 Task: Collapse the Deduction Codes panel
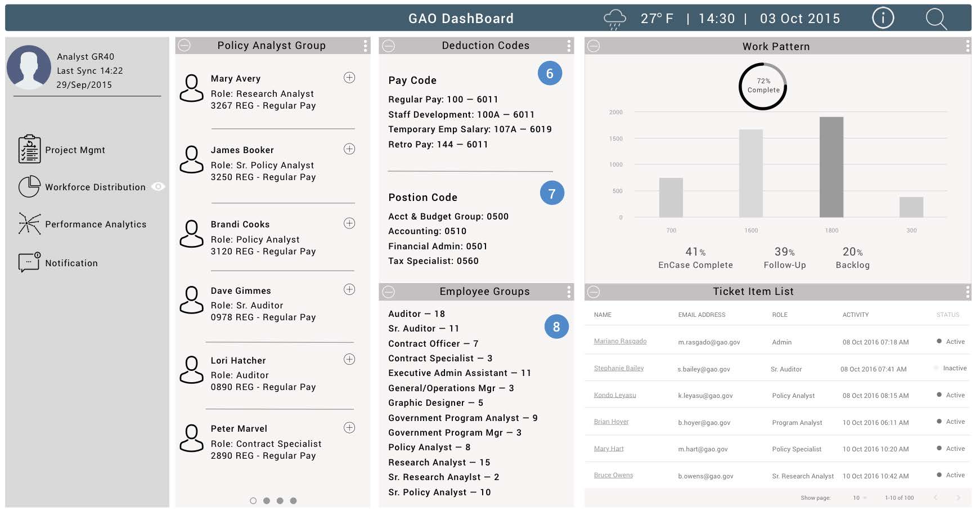pos(388,46)
